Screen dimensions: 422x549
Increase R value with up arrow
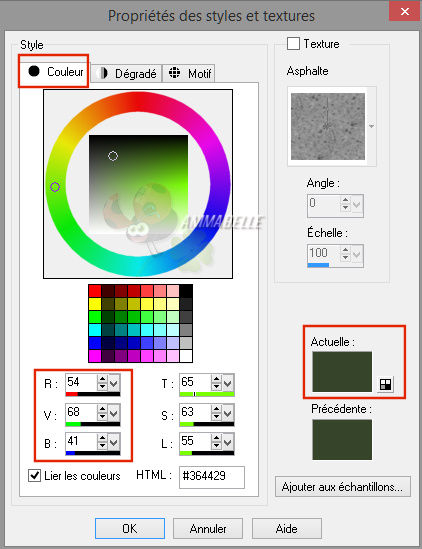[102, 380]
